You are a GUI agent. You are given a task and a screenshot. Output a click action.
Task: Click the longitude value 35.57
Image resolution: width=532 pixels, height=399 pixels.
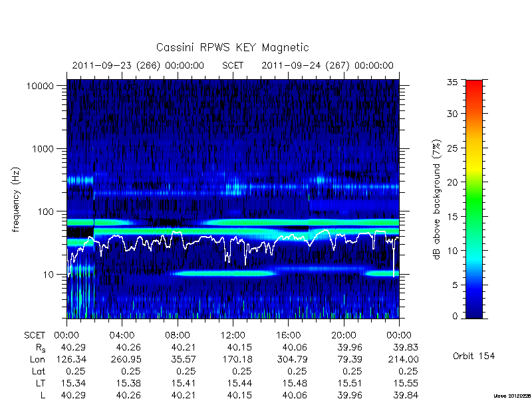tap(184, 359)
